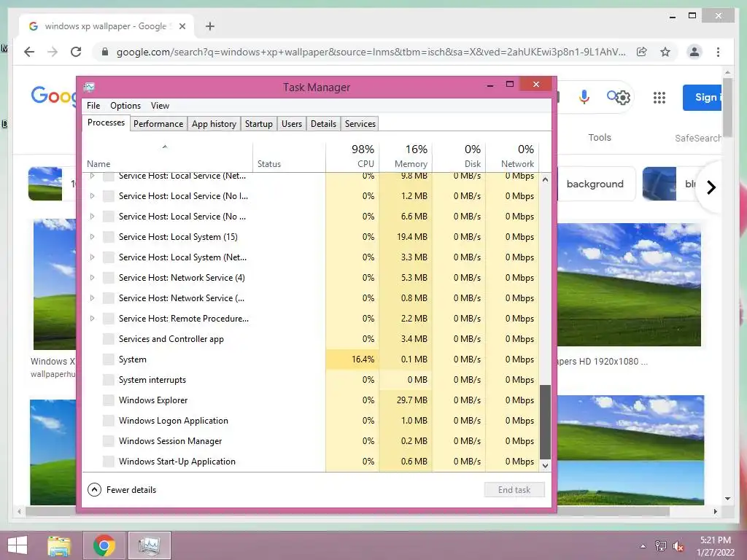Open the Chrome three-dot menu
Viewport: 747px width, 560px height.
pos(718,52)
